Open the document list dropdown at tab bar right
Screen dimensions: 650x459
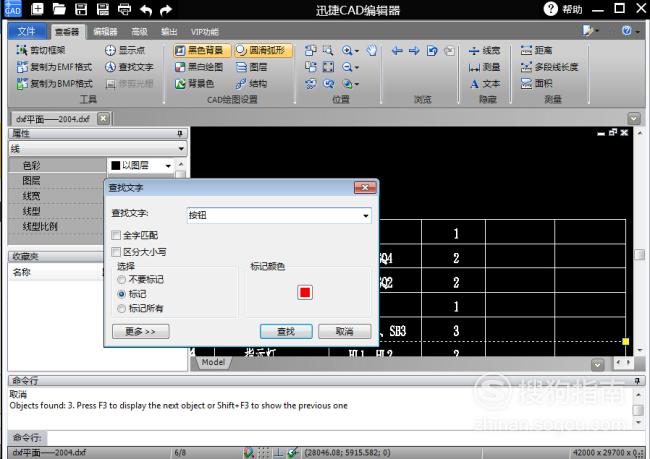tap(634, 119)
